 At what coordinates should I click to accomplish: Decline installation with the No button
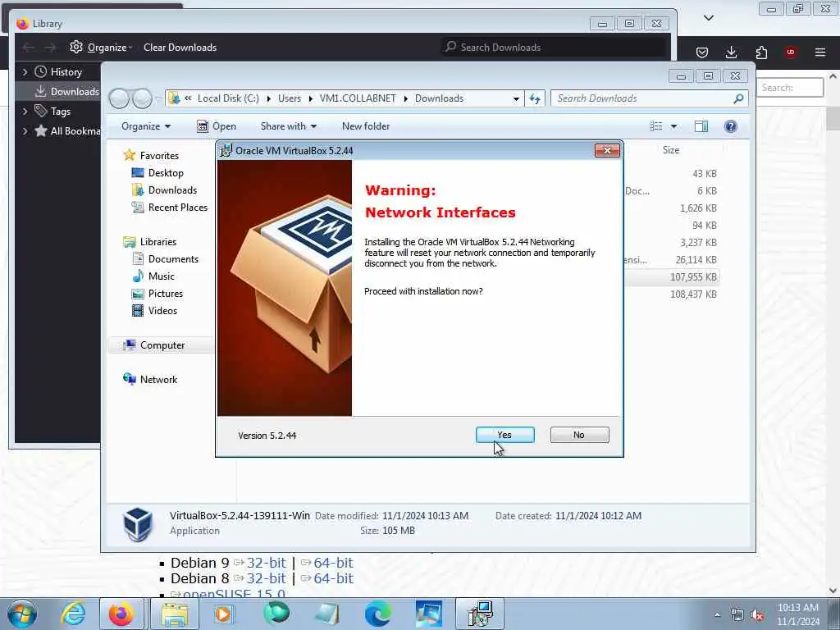point(579,435)
